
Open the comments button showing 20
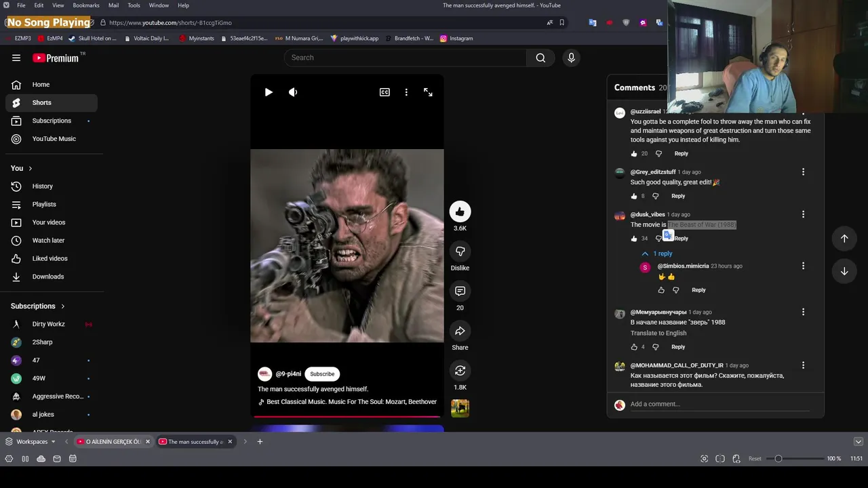tap(460, 291)
